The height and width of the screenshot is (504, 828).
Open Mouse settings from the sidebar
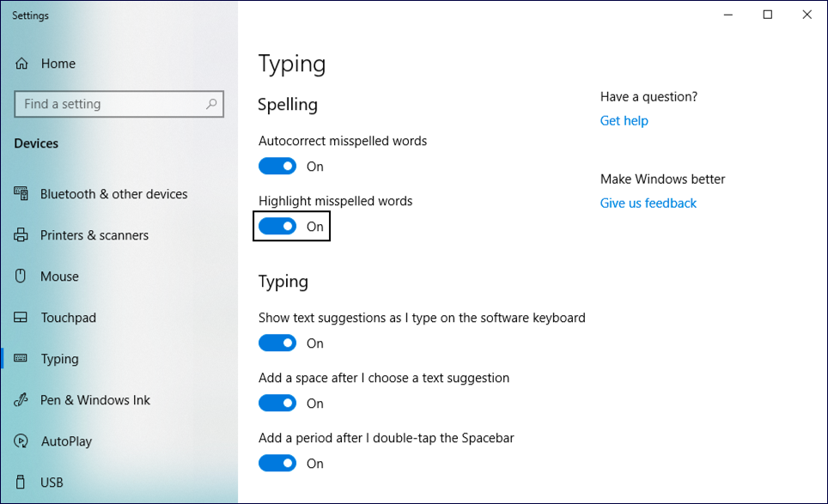coord(21,276)
